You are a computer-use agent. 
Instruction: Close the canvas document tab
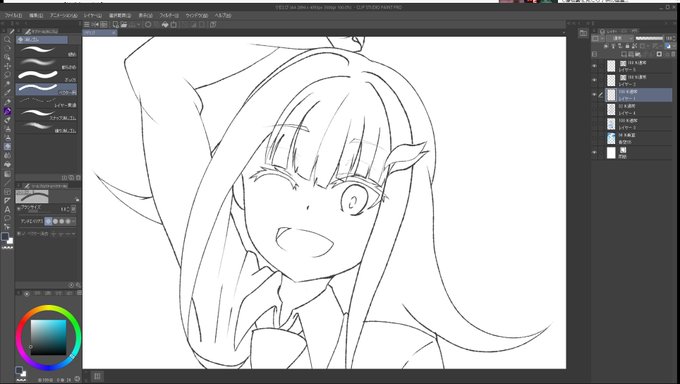(114, 33)
